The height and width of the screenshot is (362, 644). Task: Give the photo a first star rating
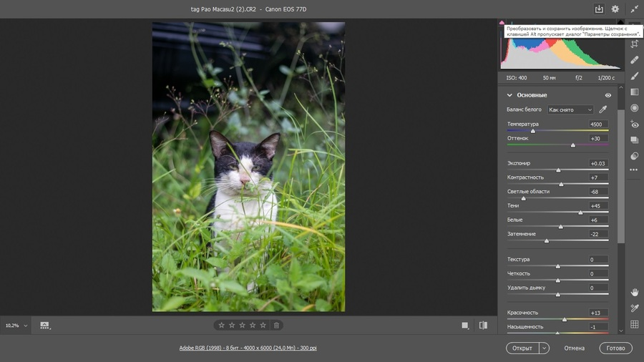click(x=221, y=325)
